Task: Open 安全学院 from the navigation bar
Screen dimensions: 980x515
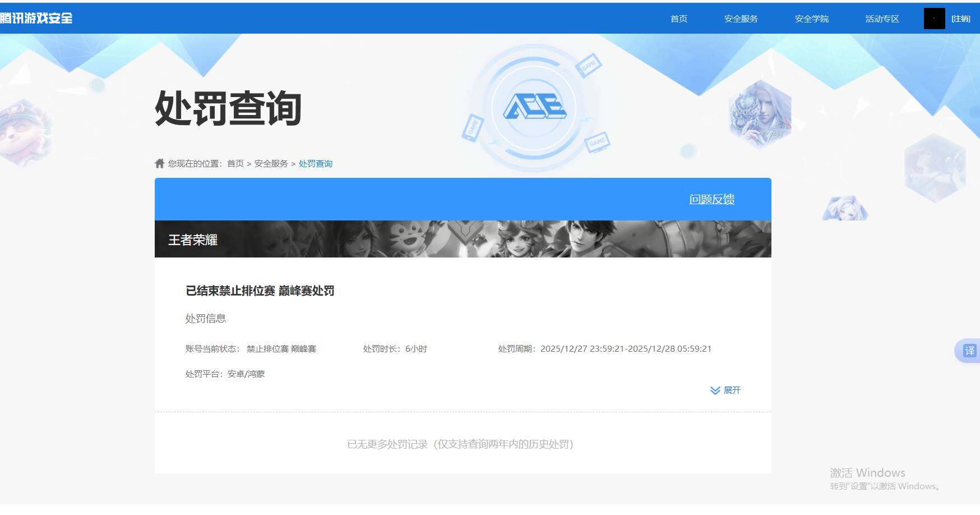Action: coord(811,19)
